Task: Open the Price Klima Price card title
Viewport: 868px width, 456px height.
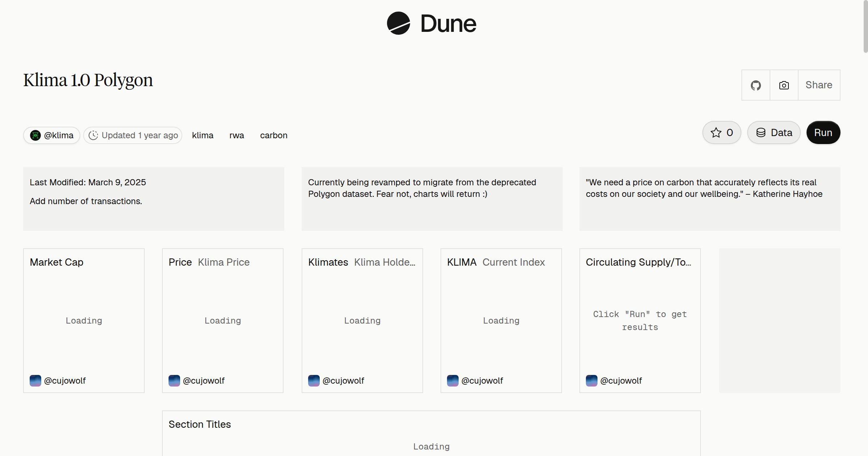Action: pyautogui.click(x=209, y=262)
